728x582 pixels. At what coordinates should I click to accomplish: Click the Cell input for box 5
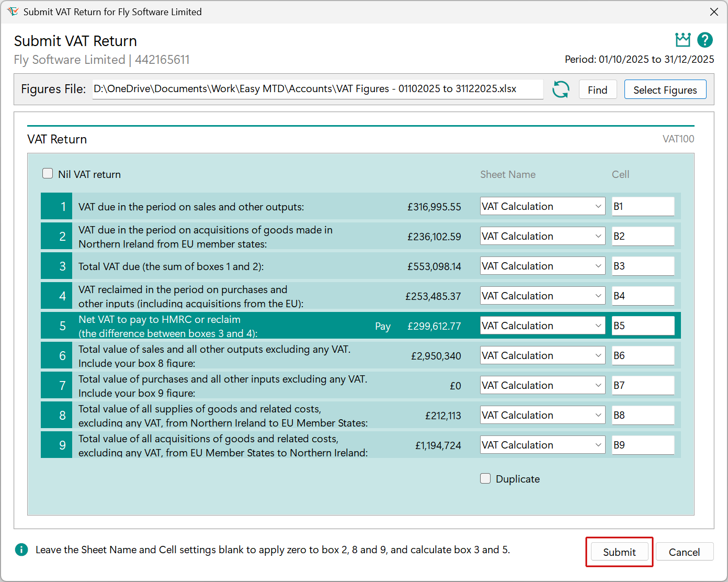(643, 325)
